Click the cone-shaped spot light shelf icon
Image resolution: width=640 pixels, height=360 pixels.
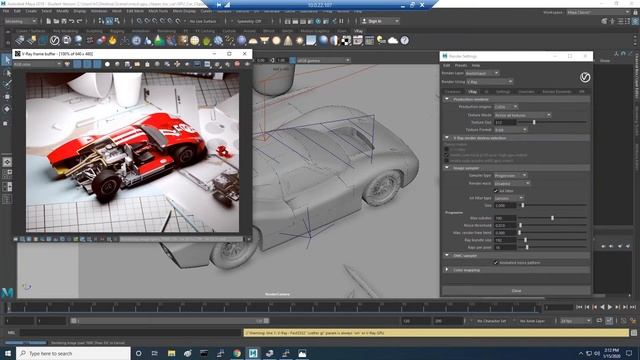click(x=288, y=40)
